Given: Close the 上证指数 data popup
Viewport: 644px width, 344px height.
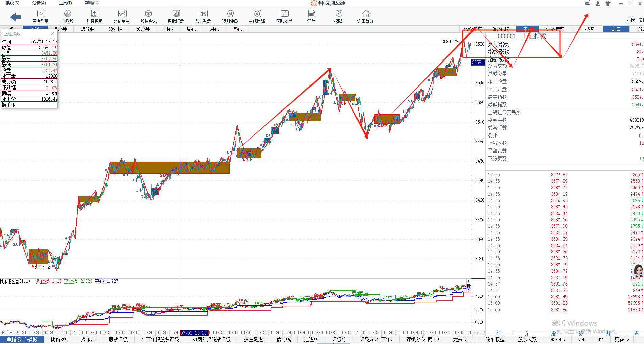Looking at the screenshot, I should [x=52, y=34].
